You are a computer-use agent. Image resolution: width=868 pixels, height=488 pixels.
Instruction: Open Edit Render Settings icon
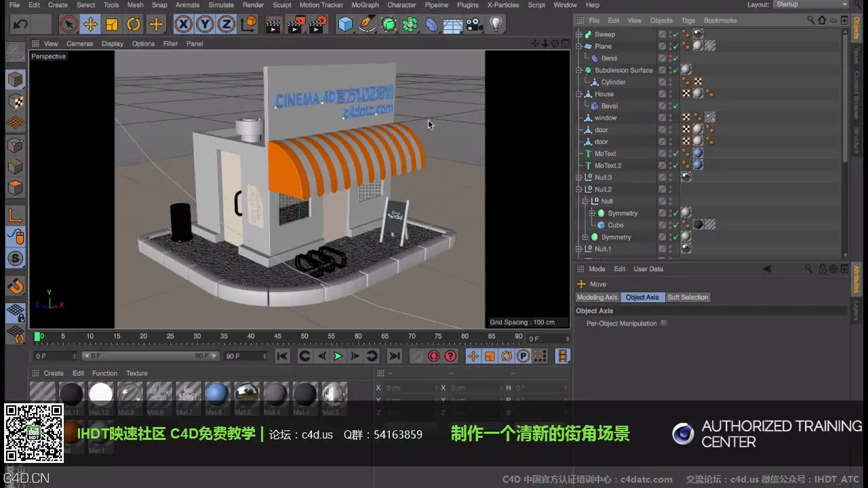[317, 25]
